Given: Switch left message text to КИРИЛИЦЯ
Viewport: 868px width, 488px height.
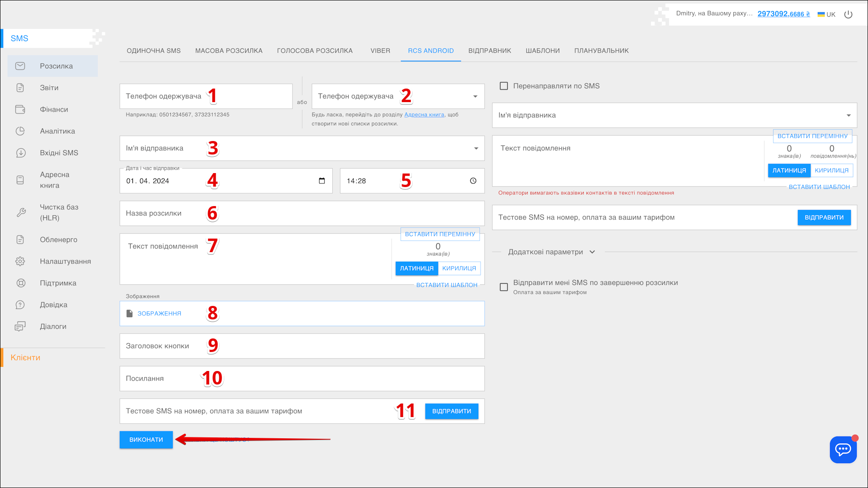Looking at the screenshot, I should 459,268.
